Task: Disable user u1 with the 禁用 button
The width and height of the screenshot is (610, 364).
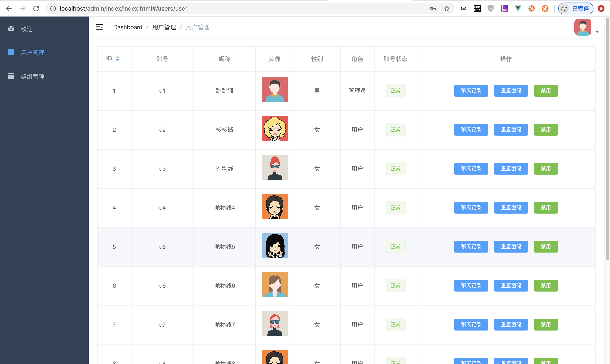Action: [x=546, y=91]
